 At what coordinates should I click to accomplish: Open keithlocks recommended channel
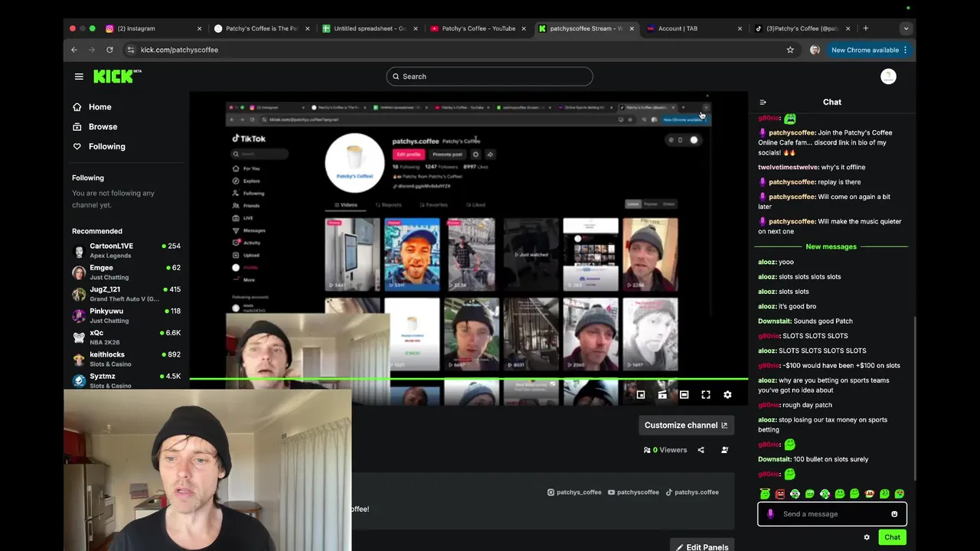pos(126,359)
